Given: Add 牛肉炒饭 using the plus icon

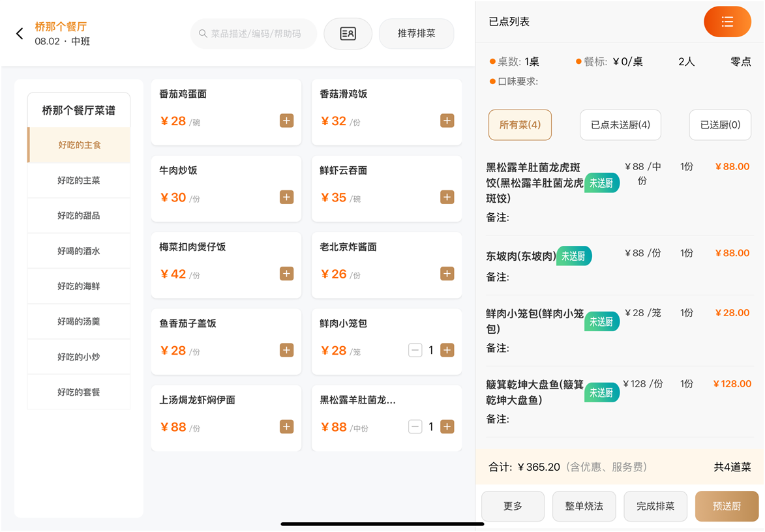Looking at the screenshot, I should (286, 197).
